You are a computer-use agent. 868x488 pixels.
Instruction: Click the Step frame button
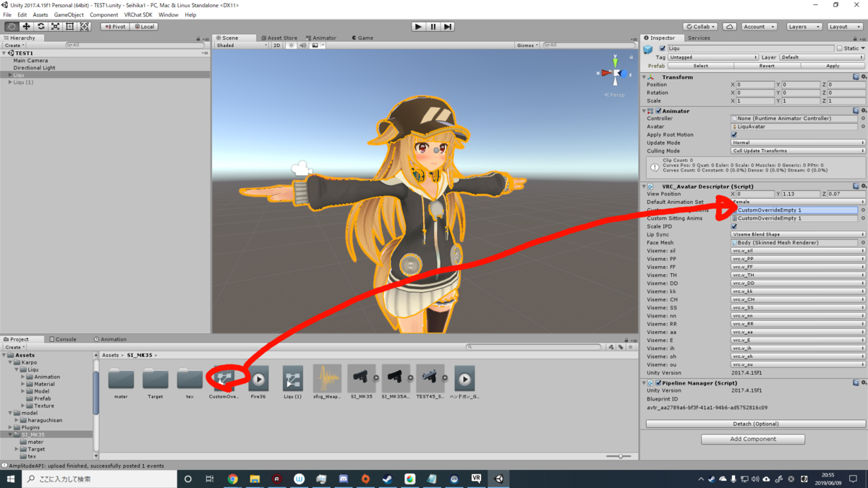pos(448,27)
